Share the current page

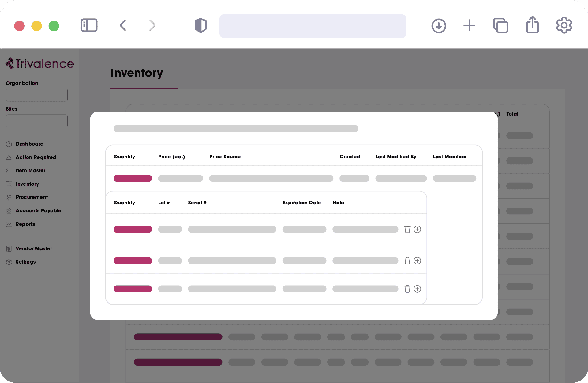pyautogui.click(x=533, y=25)
